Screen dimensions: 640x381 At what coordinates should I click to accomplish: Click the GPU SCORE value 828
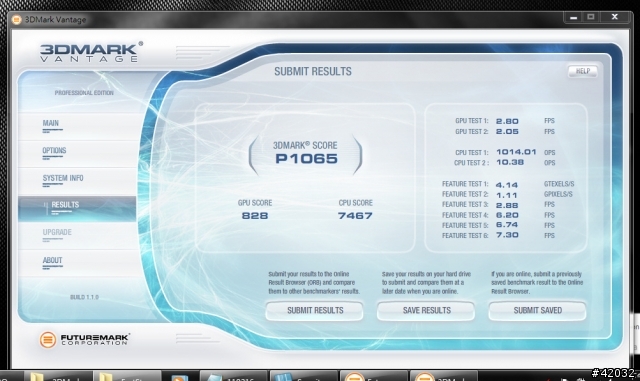255,216
